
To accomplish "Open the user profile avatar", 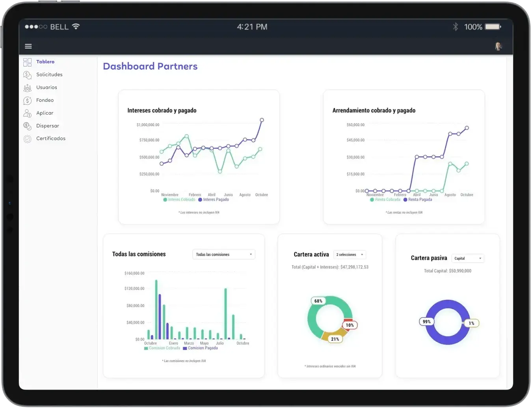I will (499, 46).
